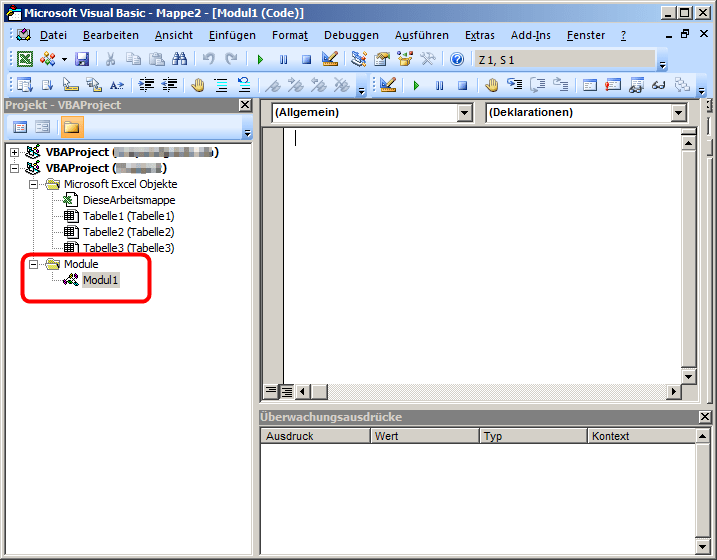Toggle breakpoint with Edit toolbar hand icon
This screenshot has height=560, width=717.
[x=198, y=85]
